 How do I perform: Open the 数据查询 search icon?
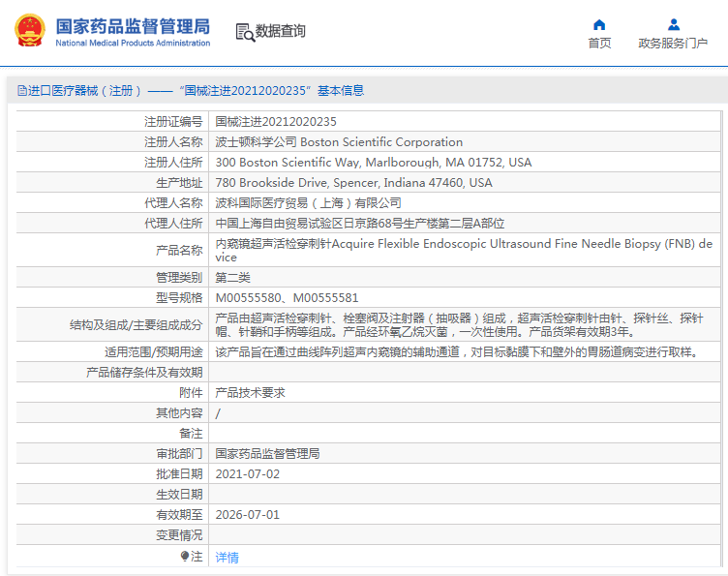coord(245,32)
